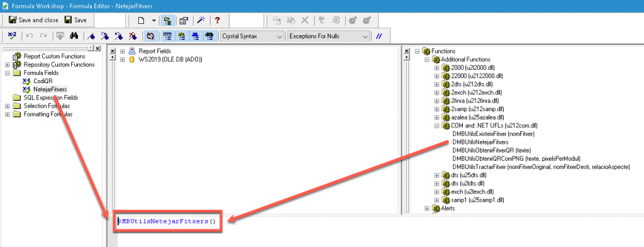Expand the Report Fields node

tap(123, 51)
